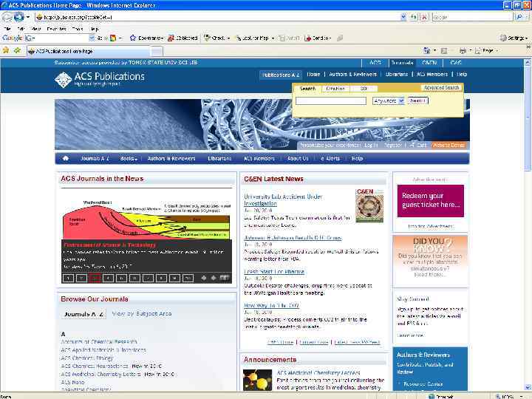Click the Bookmarks star on Google toolbar
The height and width of the screenshot is (399, 532).
click(133, 38)
